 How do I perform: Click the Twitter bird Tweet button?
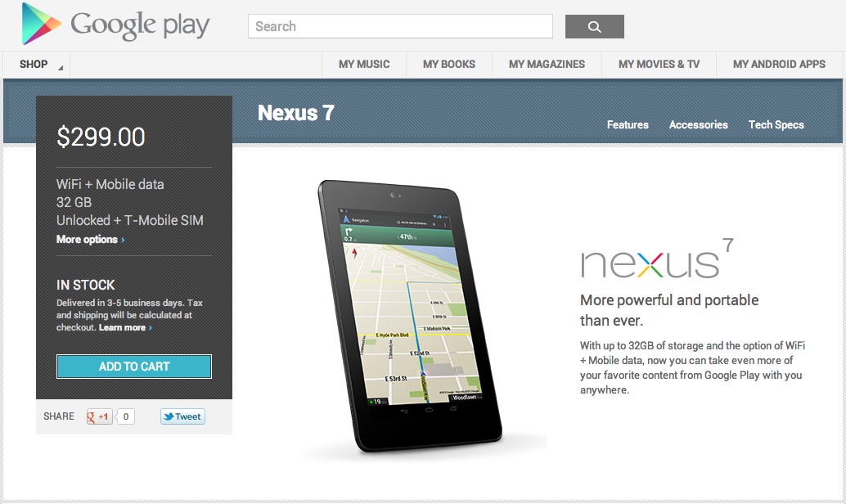(x=182, y=416)
